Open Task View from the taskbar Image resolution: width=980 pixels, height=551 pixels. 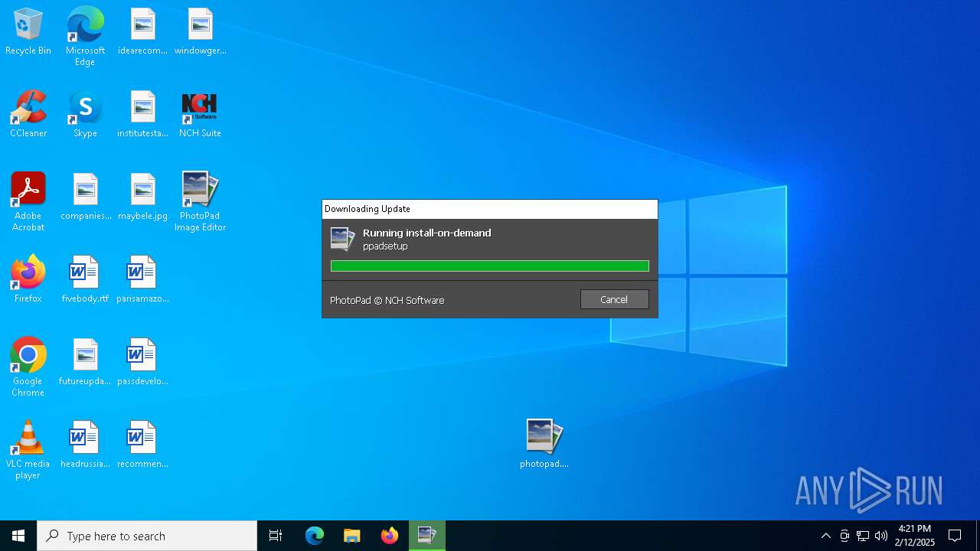point(276,536)
